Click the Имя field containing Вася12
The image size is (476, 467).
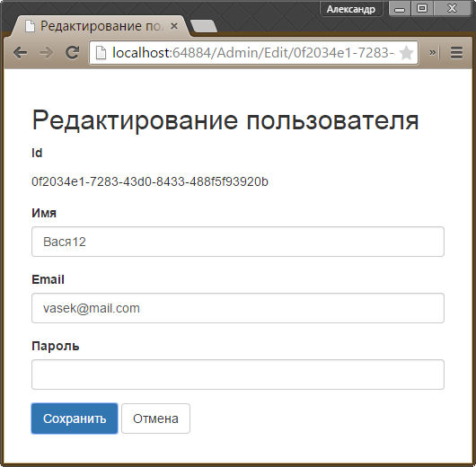point(238,242)
